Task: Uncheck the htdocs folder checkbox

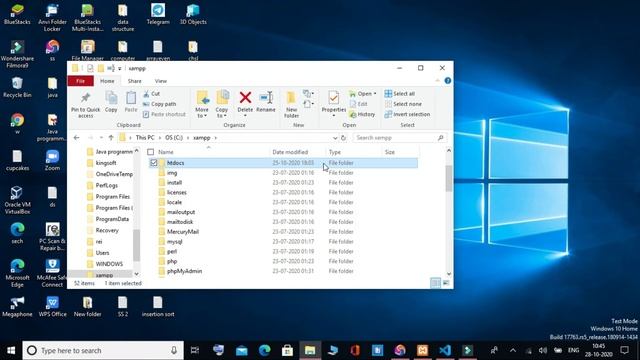Action: 153,163
